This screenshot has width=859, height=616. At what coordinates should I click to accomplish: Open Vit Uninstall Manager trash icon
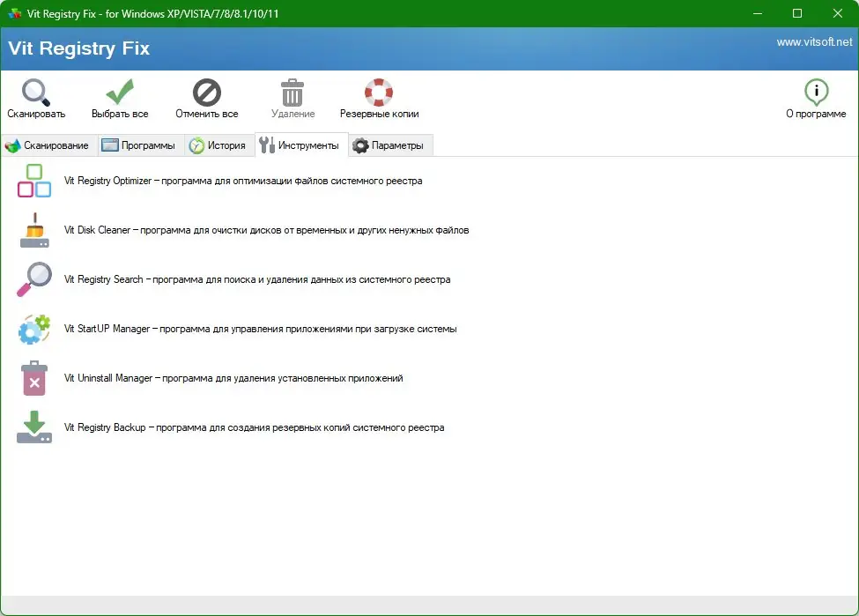click(34, 378)
